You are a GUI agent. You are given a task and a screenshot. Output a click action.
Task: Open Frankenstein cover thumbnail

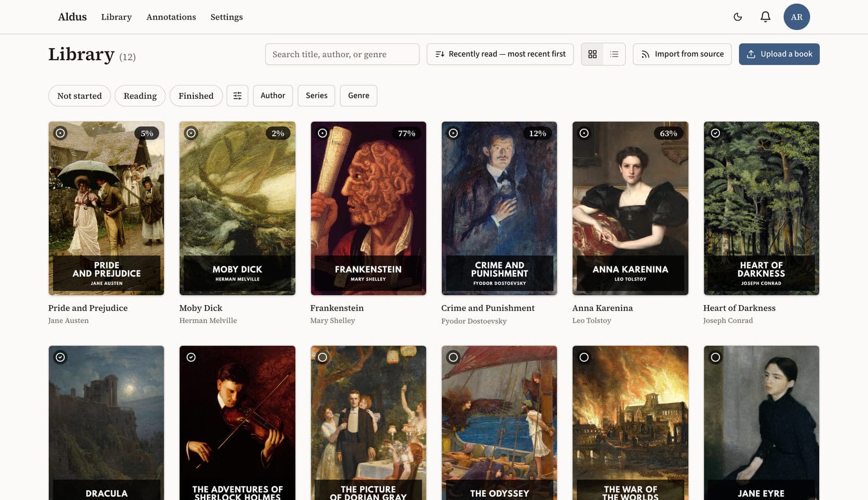coord(368,208)
